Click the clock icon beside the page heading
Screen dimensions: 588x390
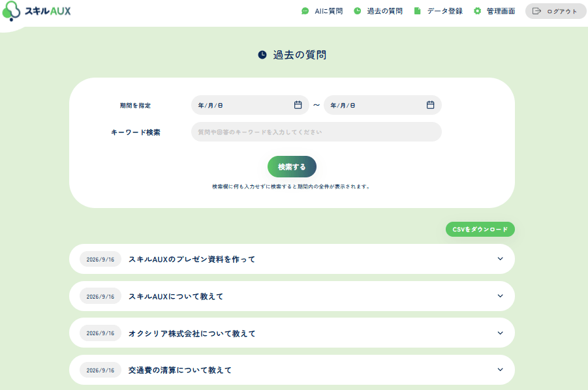262,55
